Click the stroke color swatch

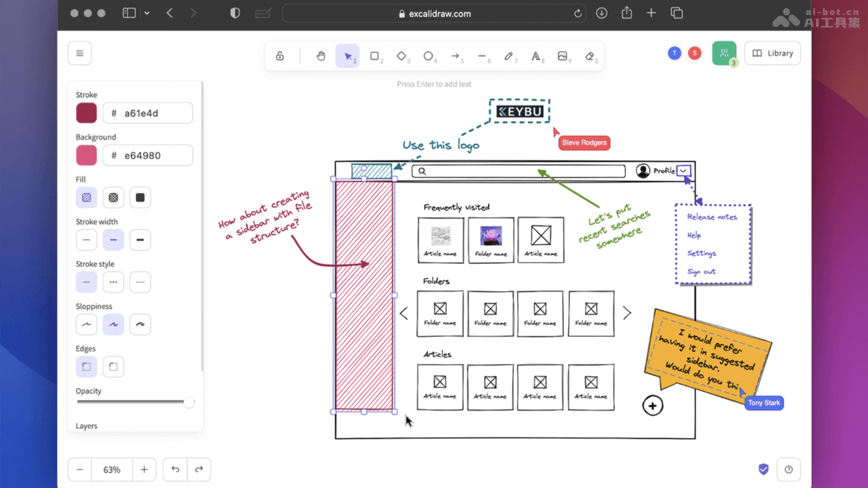(86, 113)
